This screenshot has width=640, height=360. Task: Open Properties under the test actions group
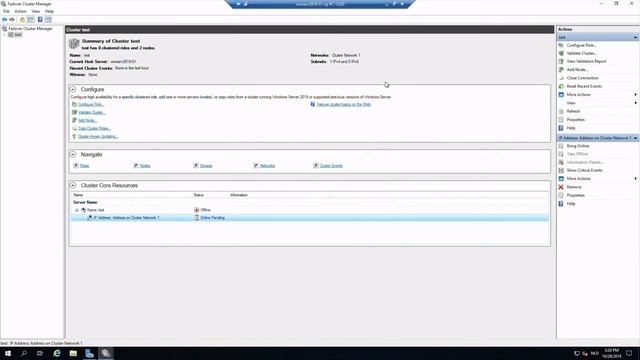click(x=576, y=120)
